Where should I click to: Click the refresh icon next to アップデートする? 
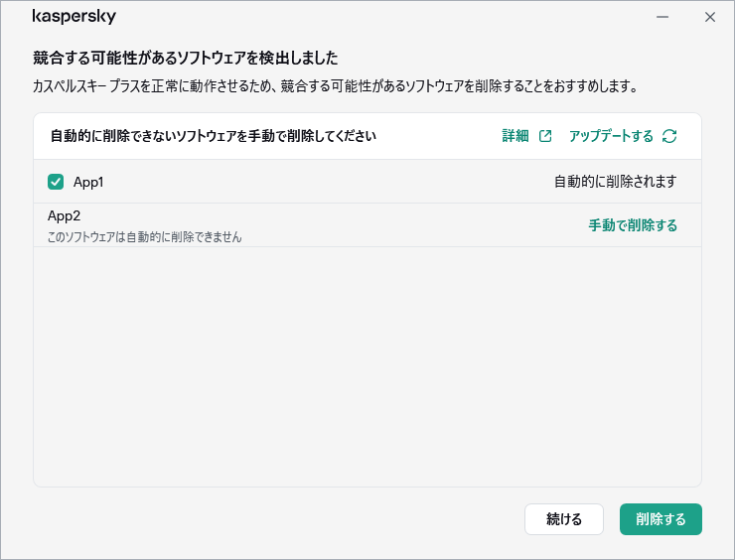pos(669,136)
